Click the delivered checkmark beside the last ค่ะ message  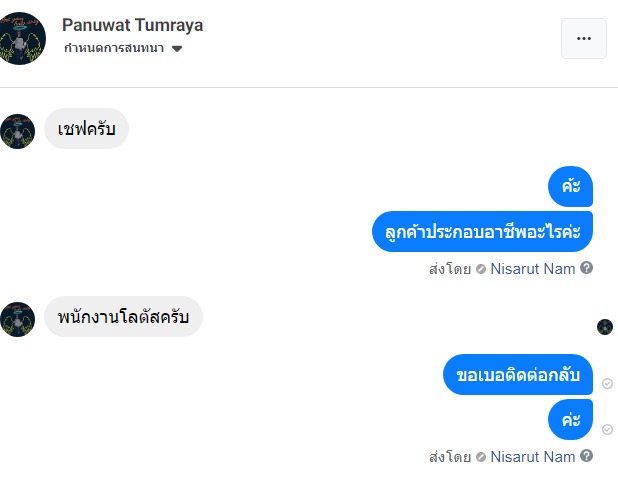point(607,429)
